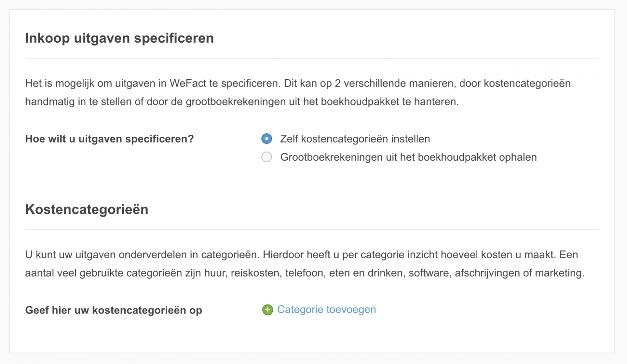Click the "Inkoop uitgaven specificeren" heading
Viewport: 627px width, 364px height.
pos(120,38)
